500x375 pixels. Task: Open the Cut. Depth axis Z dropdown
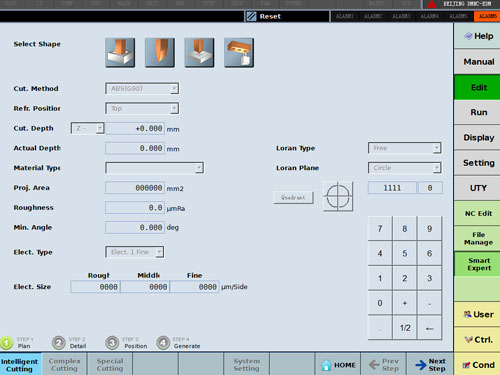[88, 128]
